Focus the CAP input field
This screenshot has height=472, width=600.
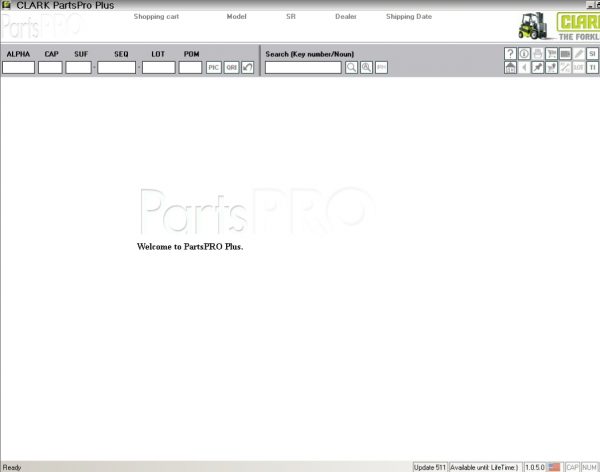point(50,67)
